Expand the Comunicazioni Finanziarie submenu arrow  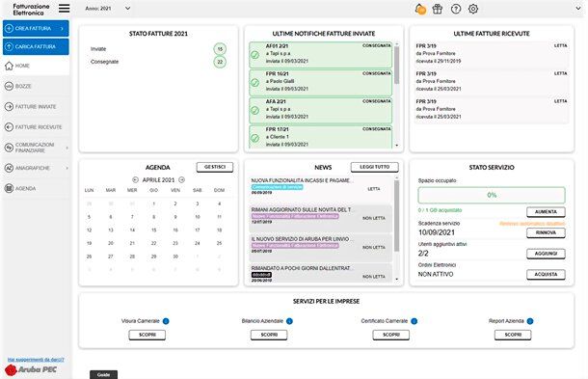coord(67,148)
